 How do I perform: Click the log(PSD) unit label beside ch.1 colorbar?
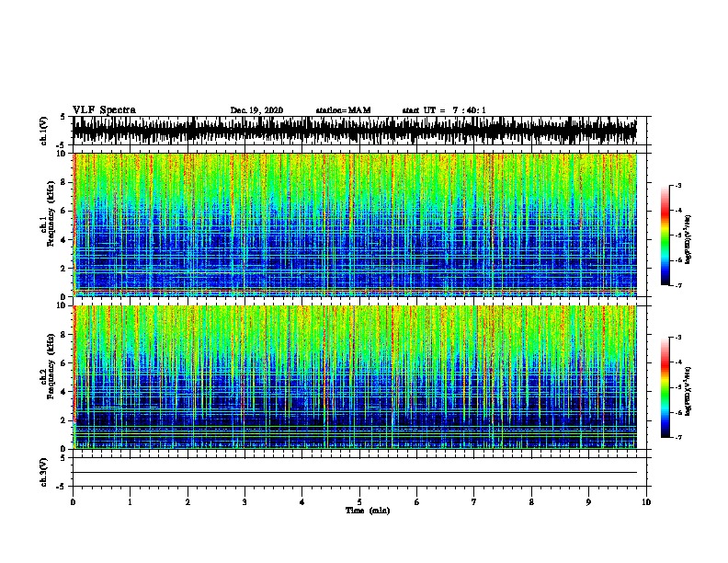click(x=688, y=239)
